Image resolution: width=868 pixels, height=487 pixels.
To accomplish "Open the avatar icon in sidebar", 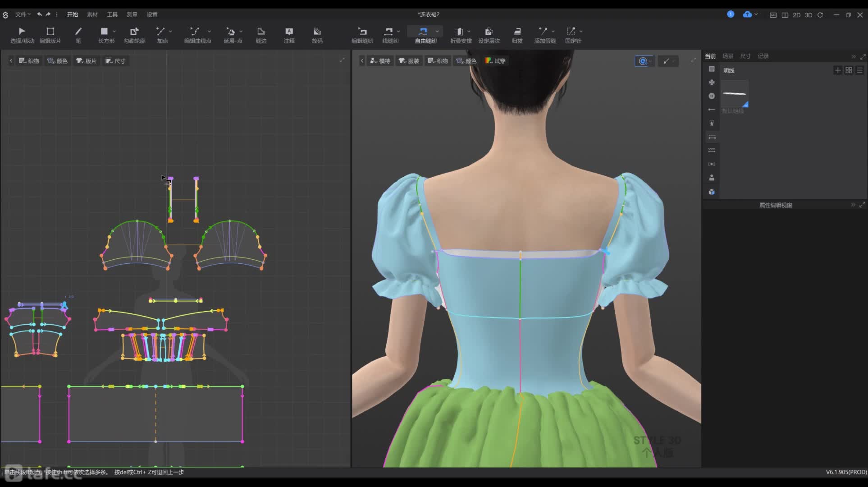I will 712,178.
